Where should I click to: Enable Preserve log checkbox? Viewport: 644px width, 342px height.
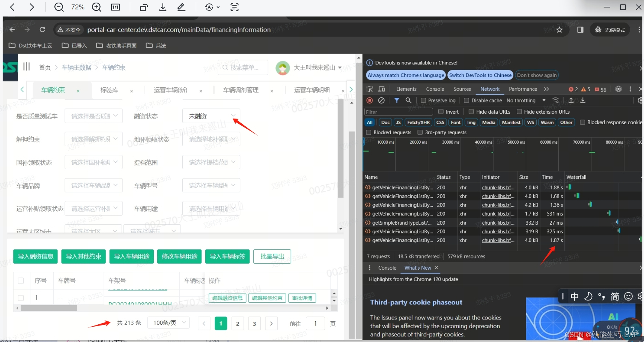pos(423,100)
